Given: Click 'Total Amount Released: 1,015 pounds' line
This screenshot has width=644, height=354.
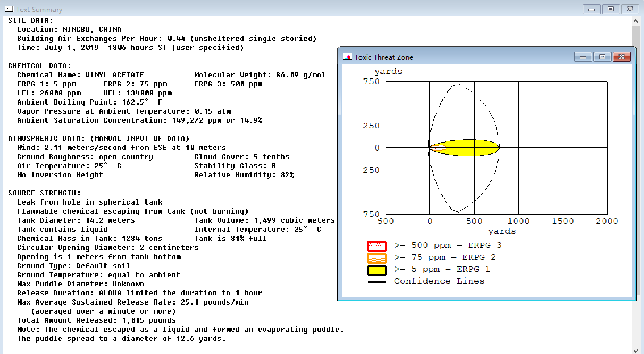Looking at the screenshot, I should [x=97, y=320].
